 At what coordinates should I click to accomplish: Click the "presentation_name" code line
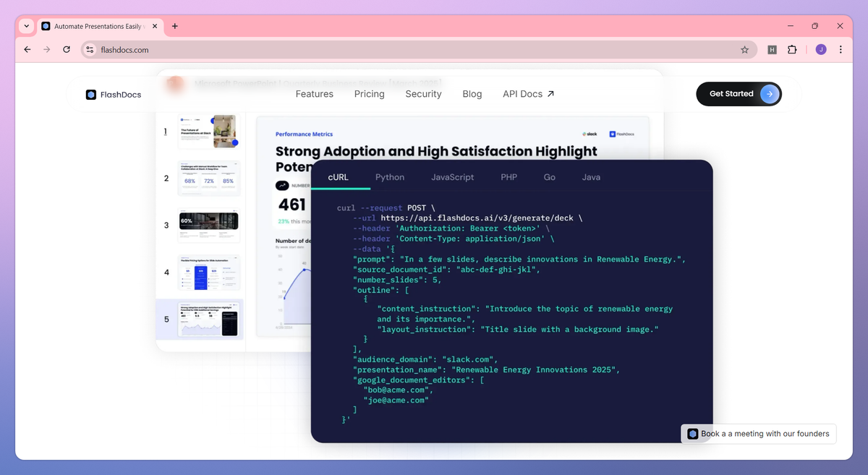[486, 369]
